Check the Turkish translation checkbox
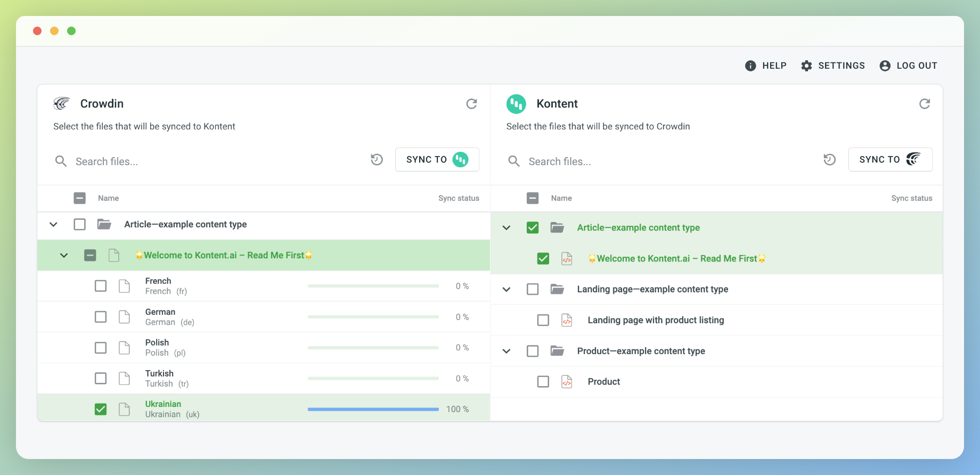The image size is (980, 475). [101, 379]
